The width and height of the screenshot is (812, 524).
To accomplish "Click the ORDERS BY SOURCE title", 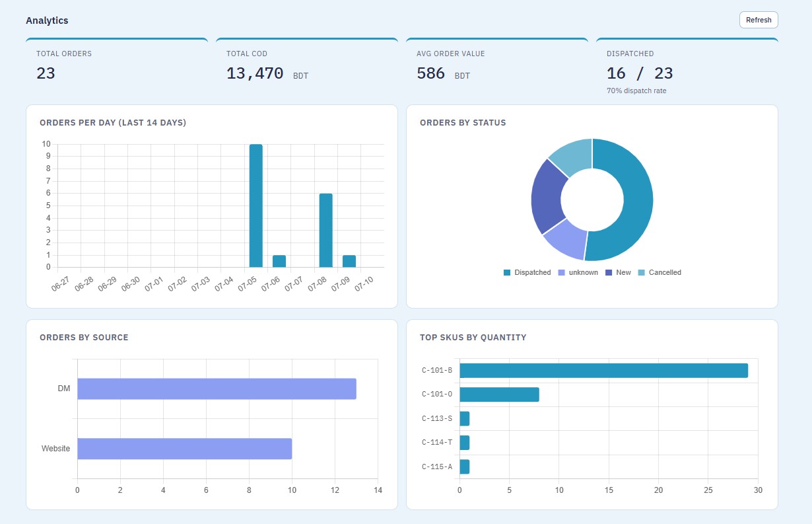I will coord(84,338).
